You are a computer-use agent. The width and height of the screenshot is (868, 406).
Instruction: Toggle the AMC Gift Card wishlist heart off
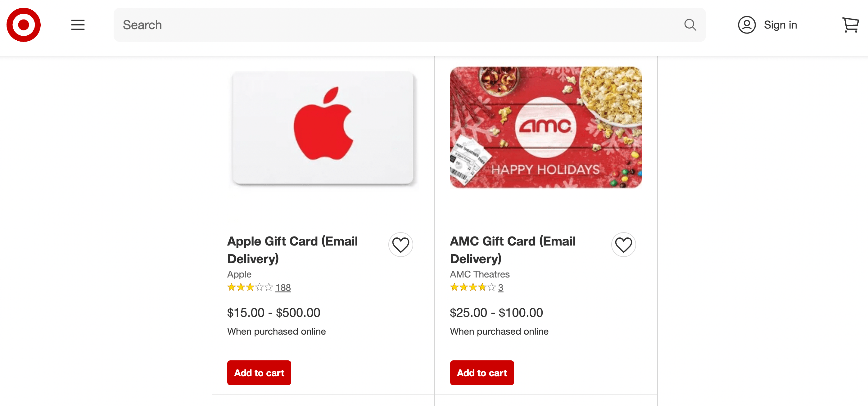click(624, 245)
